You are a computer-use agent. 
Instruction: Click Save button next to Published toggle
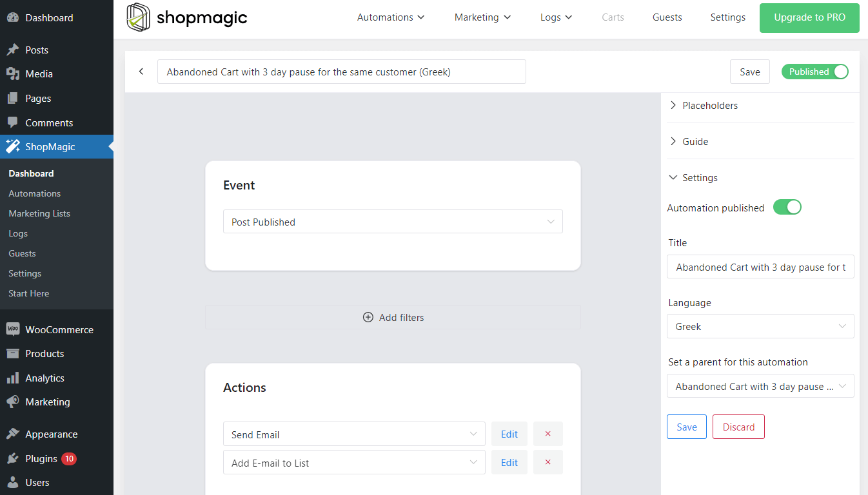(749, 72)
